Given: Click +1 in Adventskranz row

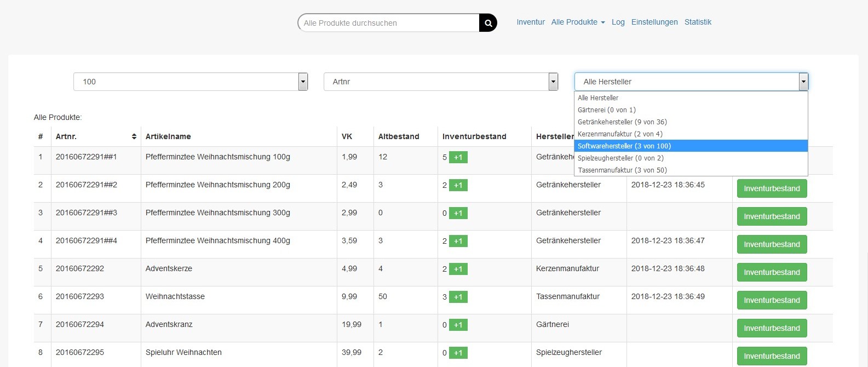Looking at the screenshot, I should click(x=458, y=325).
